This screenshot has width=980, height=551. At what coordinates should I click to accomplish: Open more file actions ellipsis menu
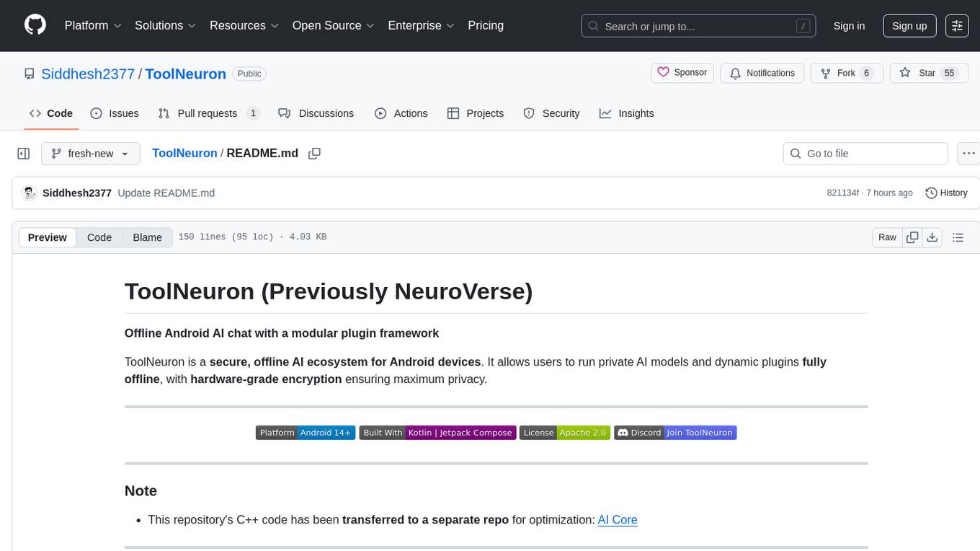pyautogui.click(x=968, y=154)
